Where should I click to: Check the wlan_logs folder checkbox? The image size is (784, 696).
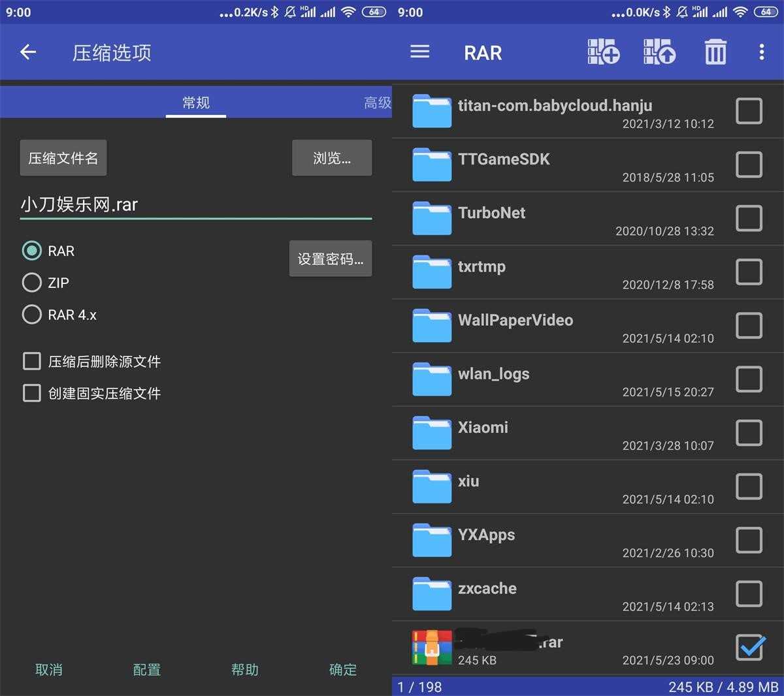pos(749,379)
